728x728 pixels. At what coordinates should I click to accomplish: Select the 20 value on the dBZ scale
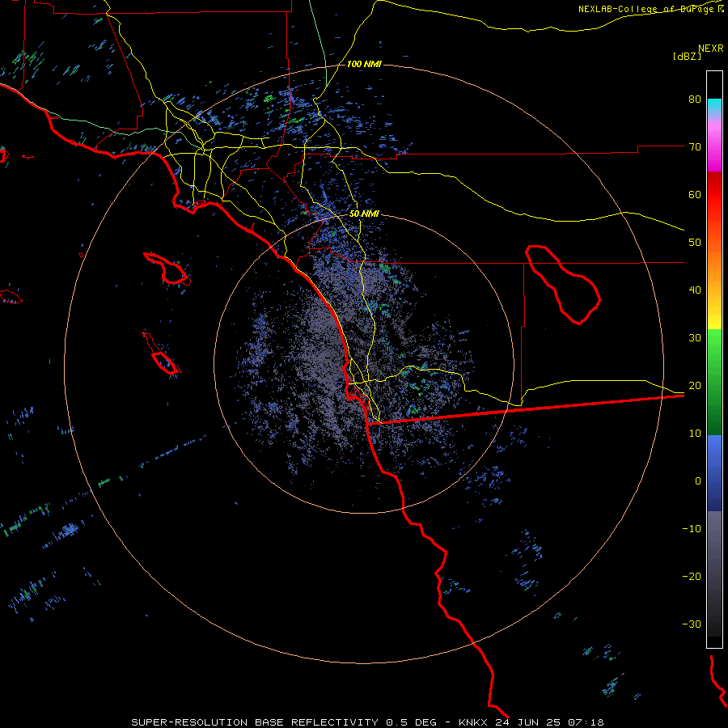[x=695, y=386]
